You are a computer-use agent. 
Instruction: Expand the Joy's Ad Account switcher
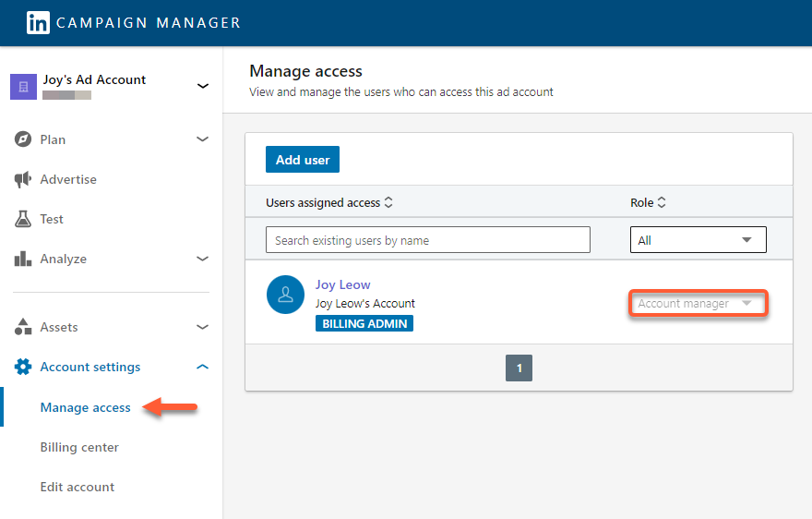tap(203, 86)
